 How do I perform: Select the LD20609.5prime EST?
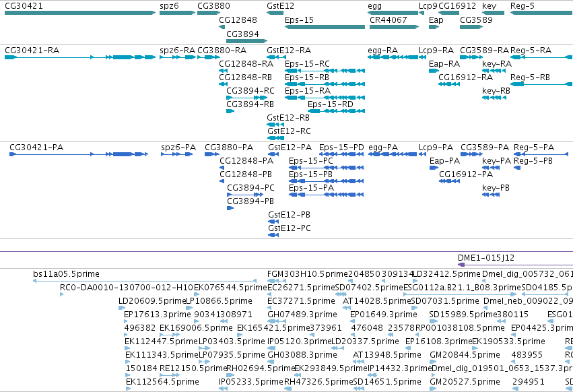tap(122, 308)
